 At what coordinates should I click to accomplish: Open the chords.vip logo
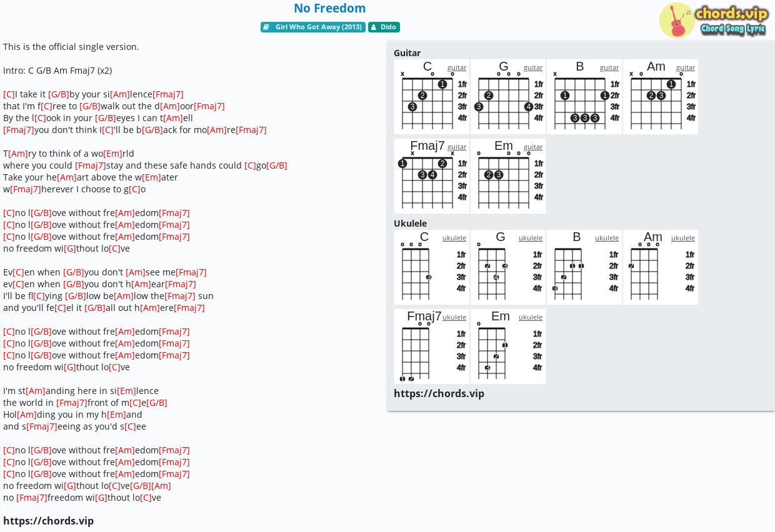pos(713,20)
